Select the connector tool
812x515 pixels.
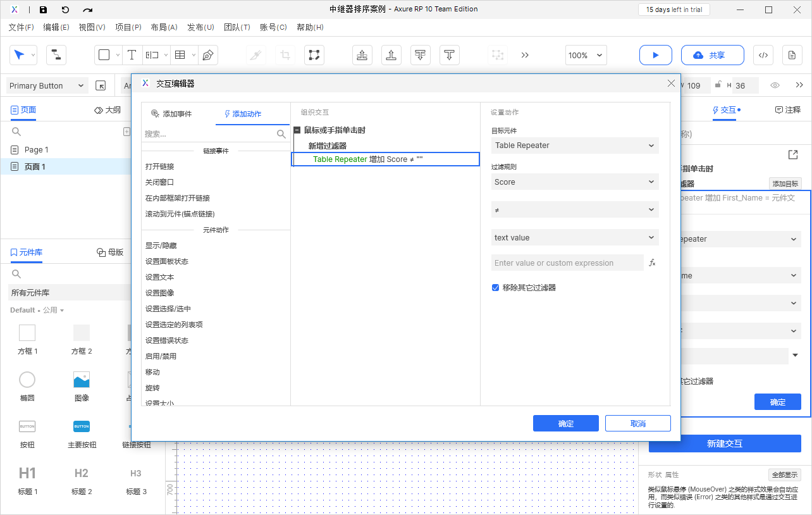click(56, 55)
